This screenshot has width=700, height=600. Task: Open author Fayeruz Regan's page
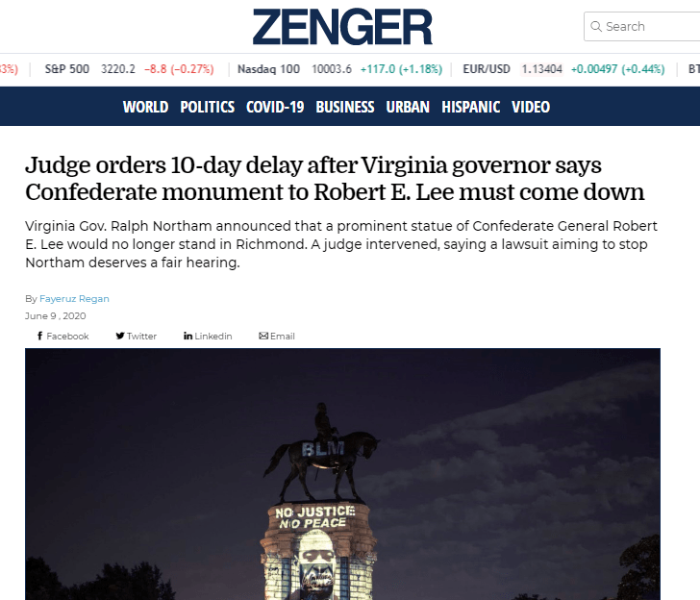(x=74, y=299)
